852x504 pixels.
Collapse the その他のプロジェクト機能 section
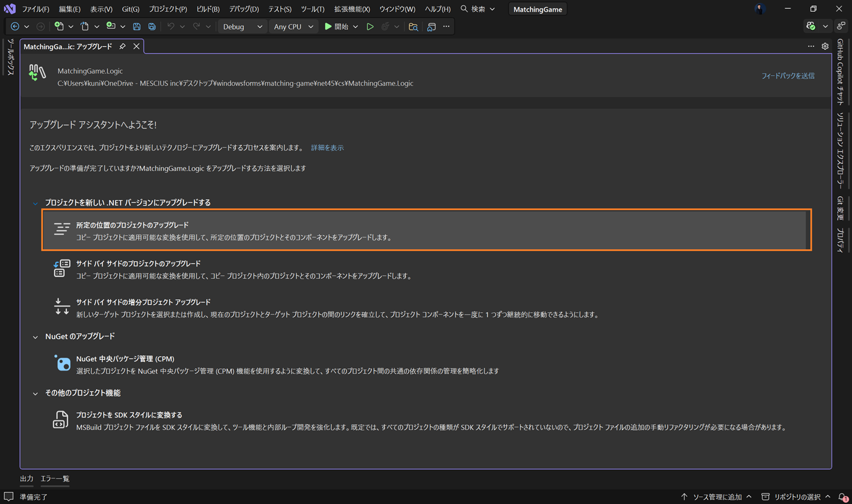(35, 393)
